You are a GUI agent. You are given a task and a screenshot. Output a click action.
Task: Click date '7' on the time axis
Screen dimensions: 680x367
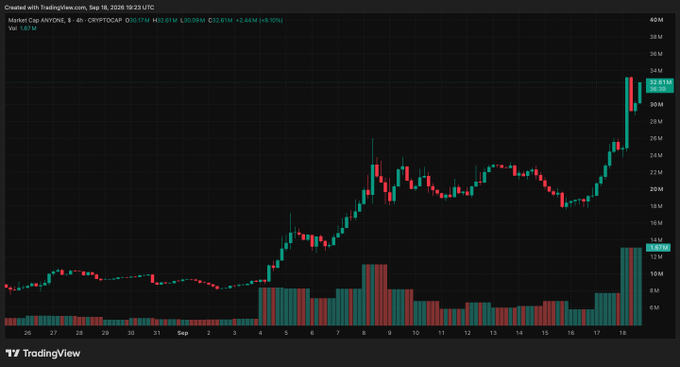(x=338, y=333)
